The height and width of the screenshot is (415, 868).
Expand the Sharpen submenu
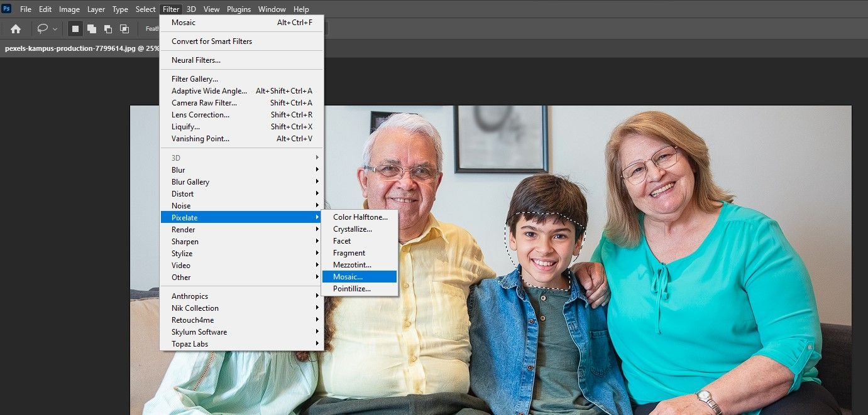tap(242, 242)
